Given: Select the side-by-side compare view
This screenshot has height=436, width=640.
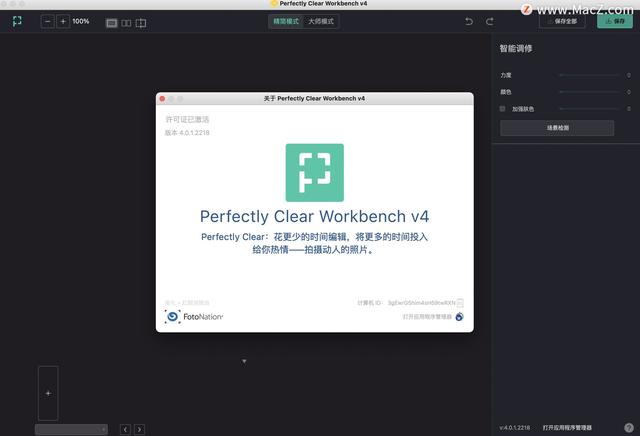Looking at the screenshot, I should click(x=126, y=23).
